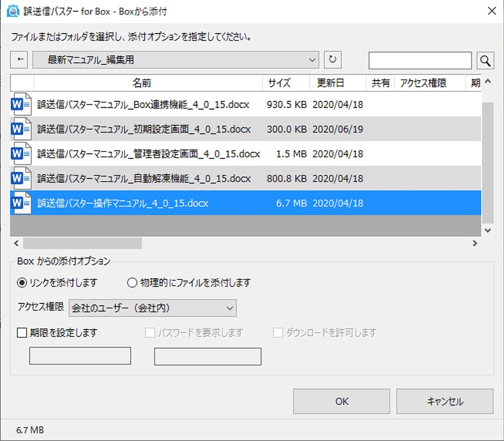Click Word icon of 管理者設定画面 file

[21, 153]
